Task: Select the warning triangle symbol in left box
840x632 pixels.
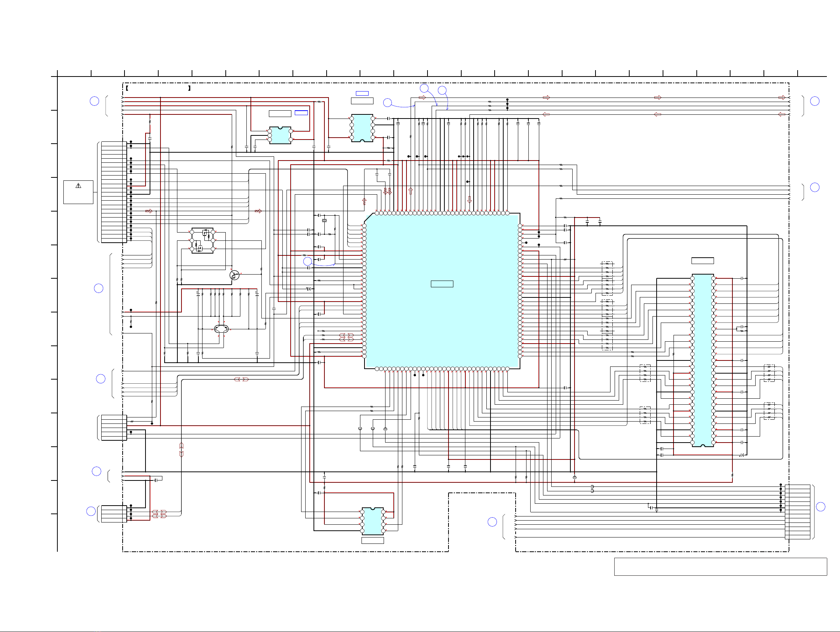Action: (78, 186)
